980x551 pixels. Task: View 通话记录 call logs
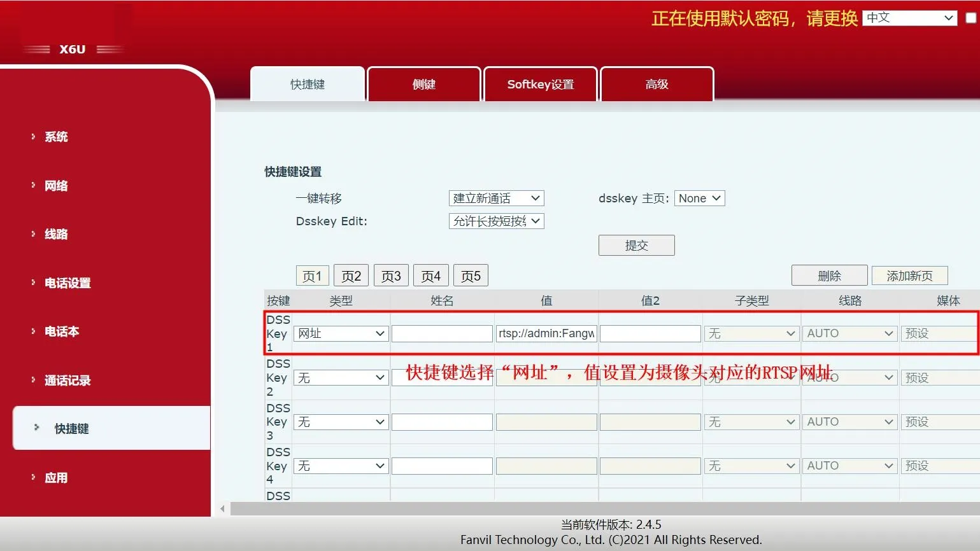[67, 380]
